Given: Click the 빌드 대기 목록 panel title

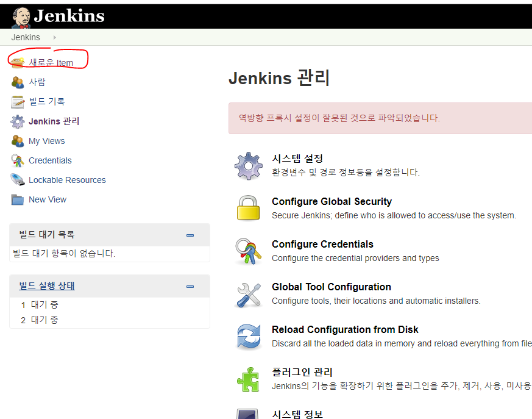Looking at the screenshot, I should [x=47, y=234].
